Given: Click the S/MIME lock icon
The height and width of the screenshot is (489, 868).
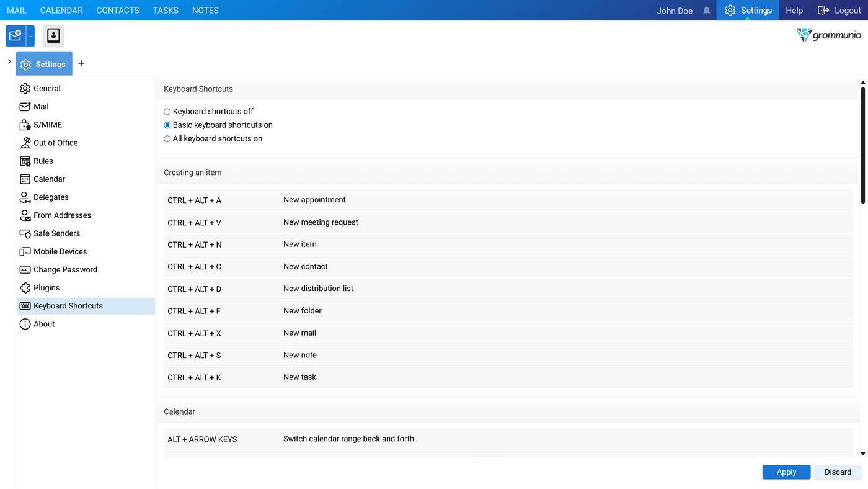Looking at the screenshot, I should [x=25, y=125].
